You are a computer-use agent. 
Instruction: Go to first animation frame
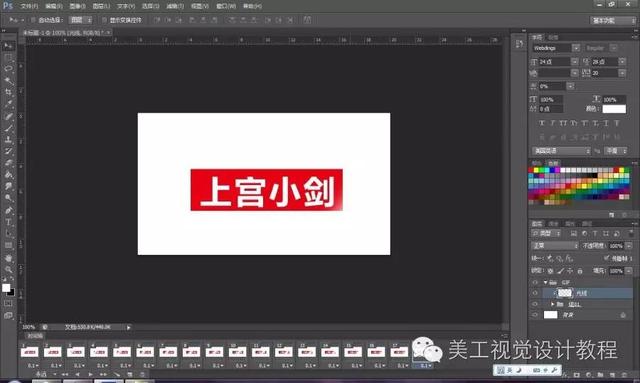pyautogui.click(x=65, y=374)
